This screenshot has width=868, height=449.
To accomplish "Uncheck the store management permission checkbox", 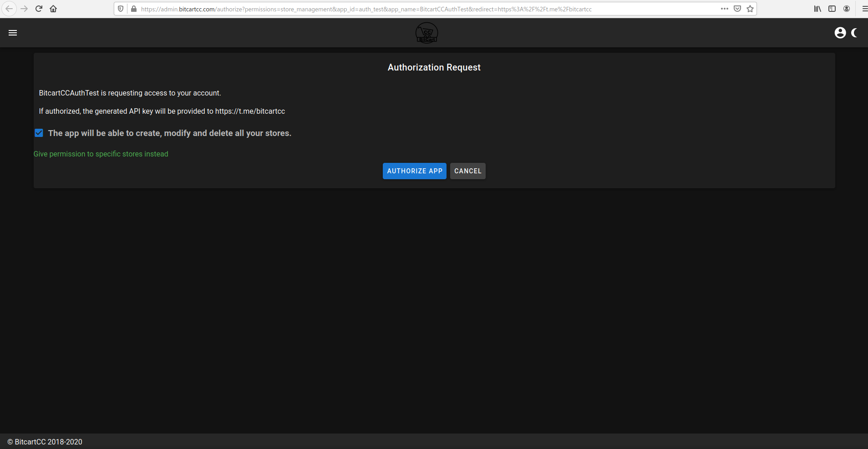I will coord(39,133).
